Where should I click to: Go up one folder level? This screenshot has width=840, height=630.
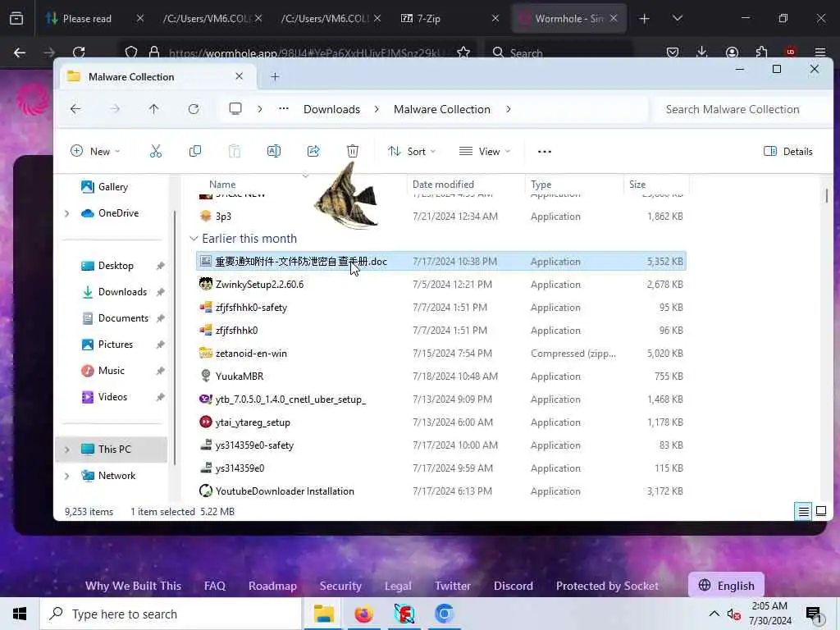pyautogui.click(x=153, y=109)
